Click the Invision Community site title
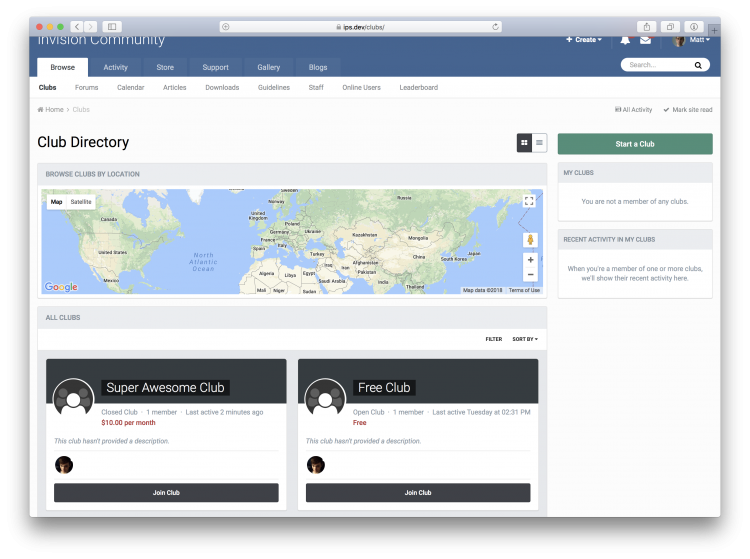Viewport: 750px width, 559px height. [x=101, y=40]
